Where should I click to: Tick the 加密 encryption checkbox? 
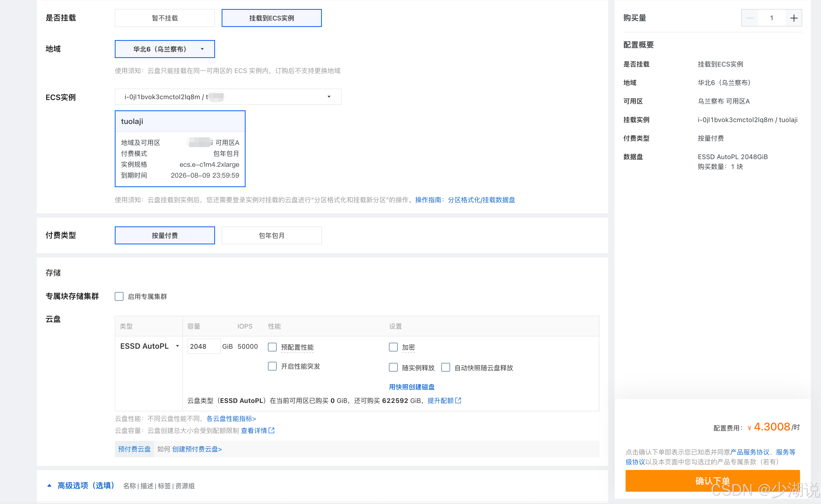(x=393, y=347)
